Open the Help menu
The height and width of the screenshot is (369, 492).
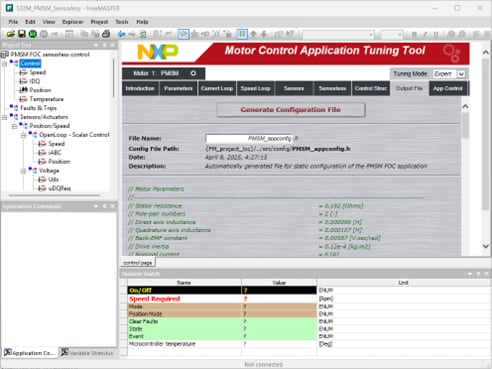click(142, 22)
